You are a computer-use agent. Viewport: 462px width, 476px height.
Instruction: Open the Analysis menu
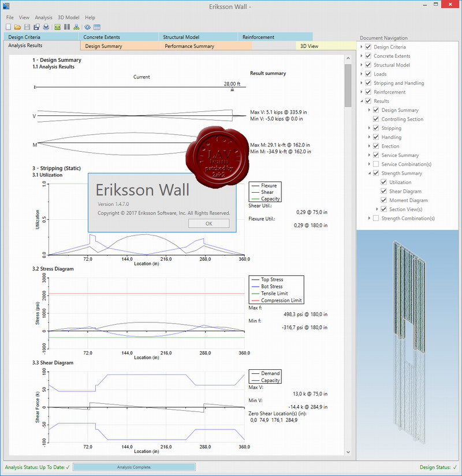pos(43,17)
